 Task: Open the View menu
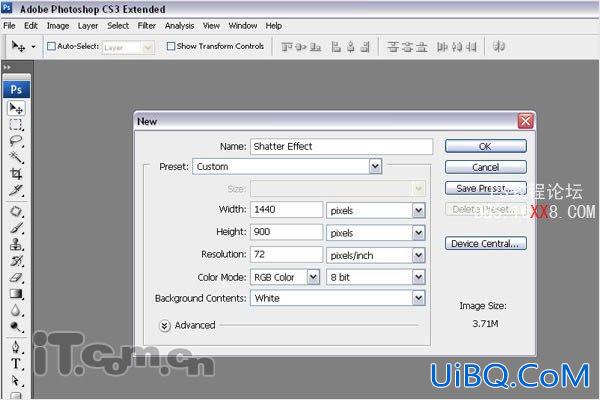tap(211, 26)
